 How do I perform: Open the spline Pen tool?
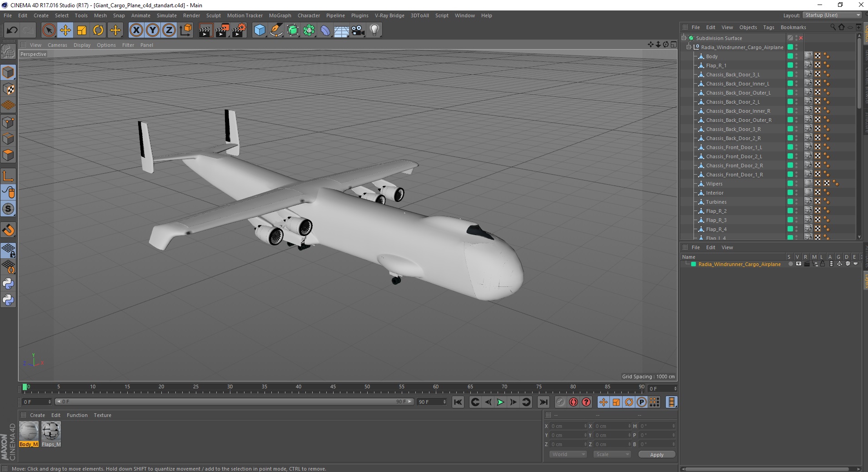pos(276,30)
